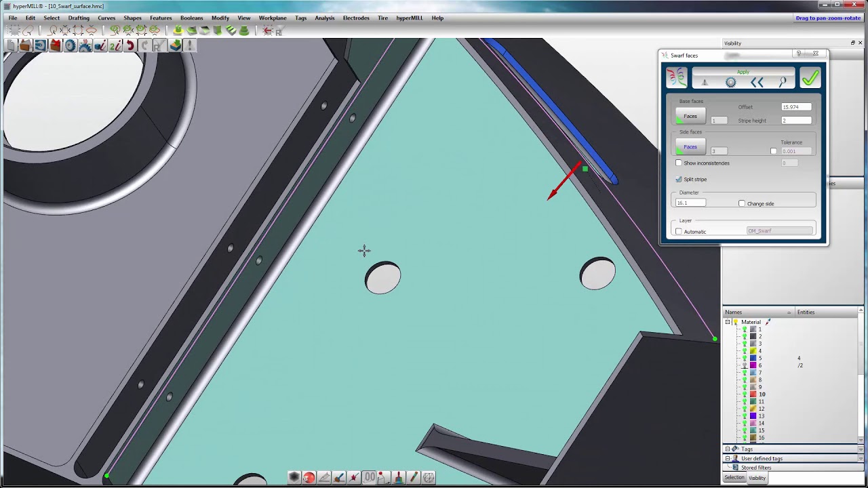Click the material list scroll down arrow
This screenshot has height=488, width=868.
tap(861, 439)
